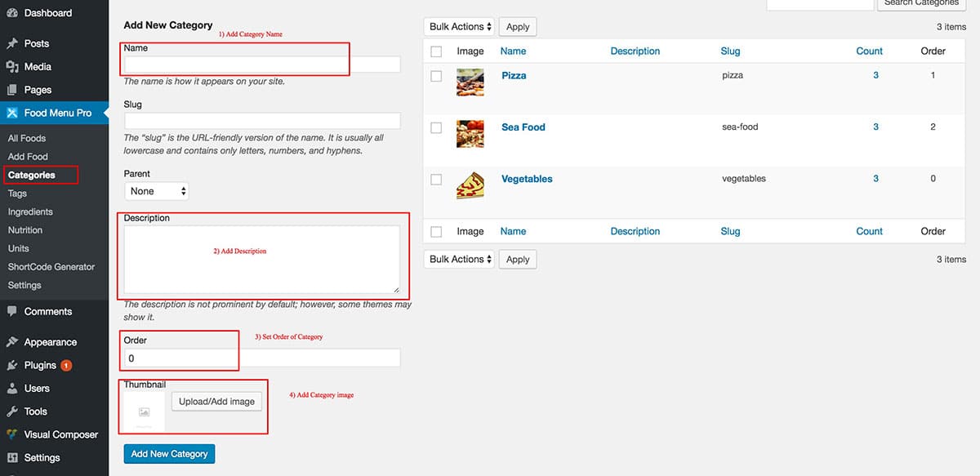Open the top Bulk Actions dropdown
This screenshot has height=476, width=980.
460,27
